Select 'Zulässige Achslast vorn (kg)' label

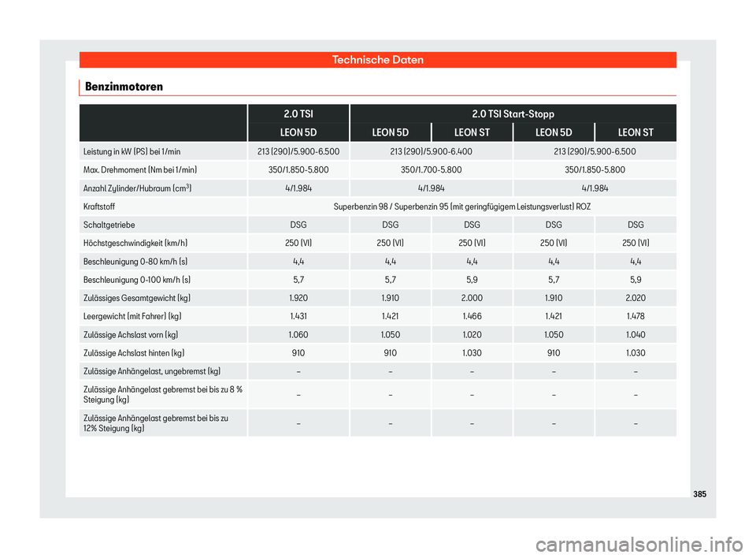tap(131, 335)
